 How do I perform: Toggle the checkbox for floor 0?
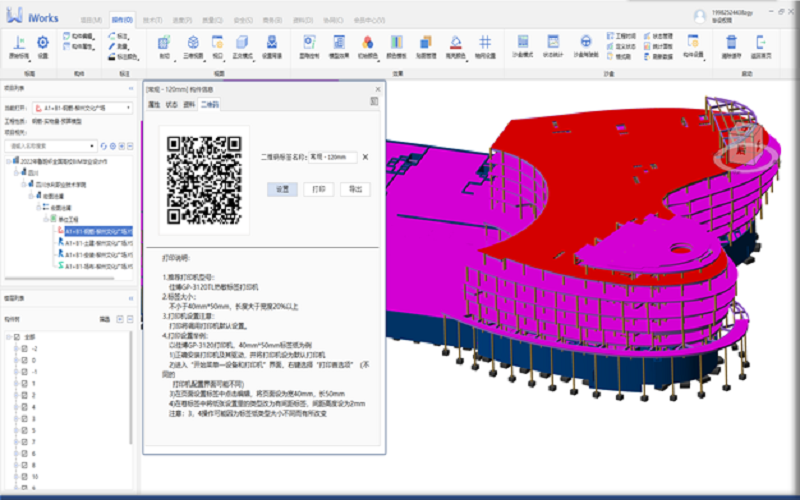pos(24,361)
